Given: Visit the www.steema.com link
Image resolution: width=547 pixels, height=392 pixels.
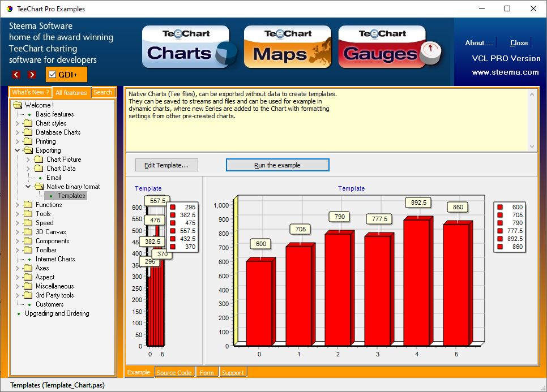Looking at the screenshot, I should tap(505, 72).
